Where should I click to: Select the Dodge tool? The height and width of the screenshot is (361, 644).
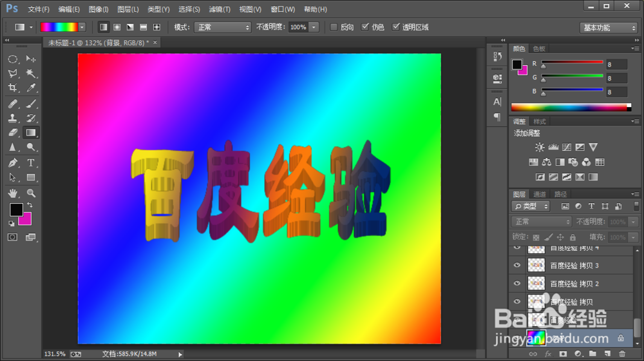(x=31, y=147)
